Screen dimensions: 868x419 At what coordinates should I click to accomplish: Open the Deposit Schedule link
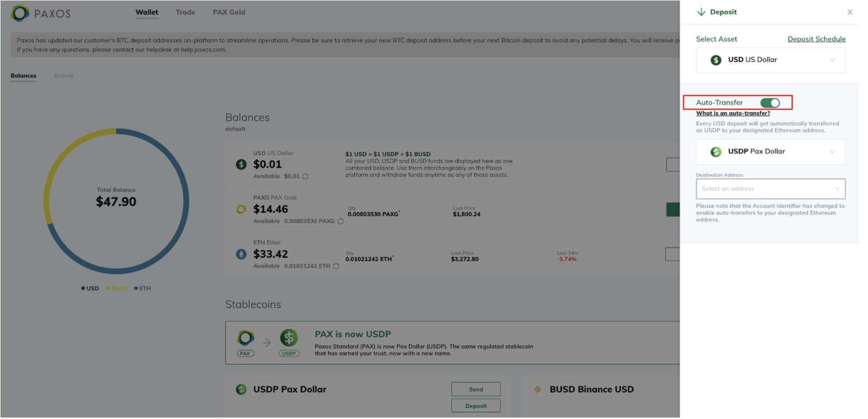point(816,39)
